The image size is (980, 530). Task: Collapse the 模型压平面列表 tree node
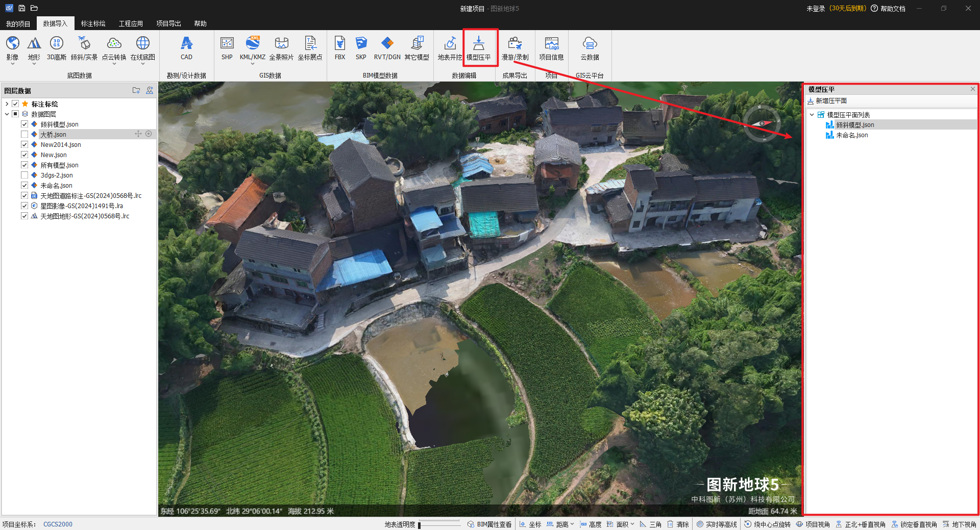812,115
